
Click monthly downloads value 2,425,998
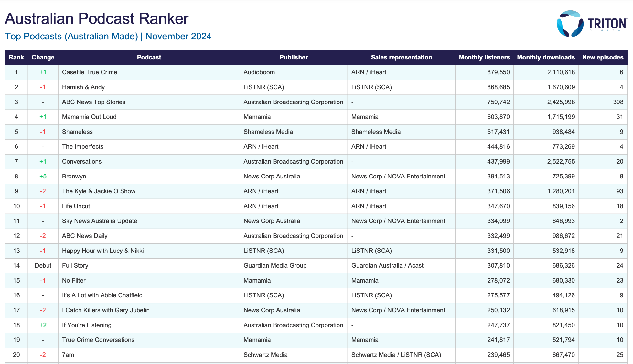(561, 102)
